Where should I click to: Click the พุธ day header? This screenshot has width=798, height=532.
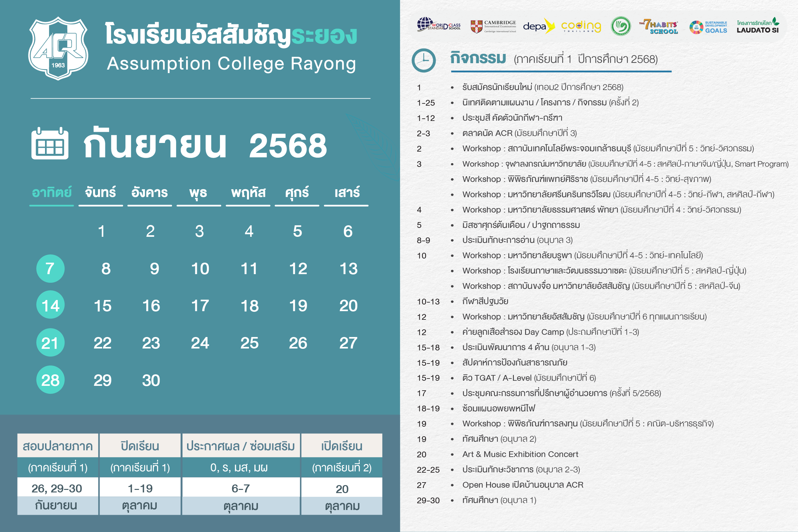coord(198,193)
